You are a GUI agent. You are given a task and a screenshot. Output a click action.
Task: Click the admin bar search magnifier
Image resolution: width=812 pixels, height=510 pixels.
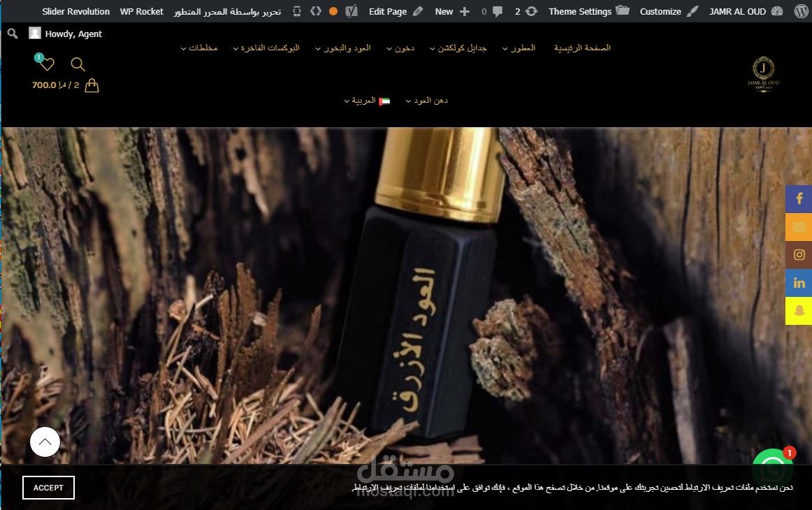[x=13, y=34]
